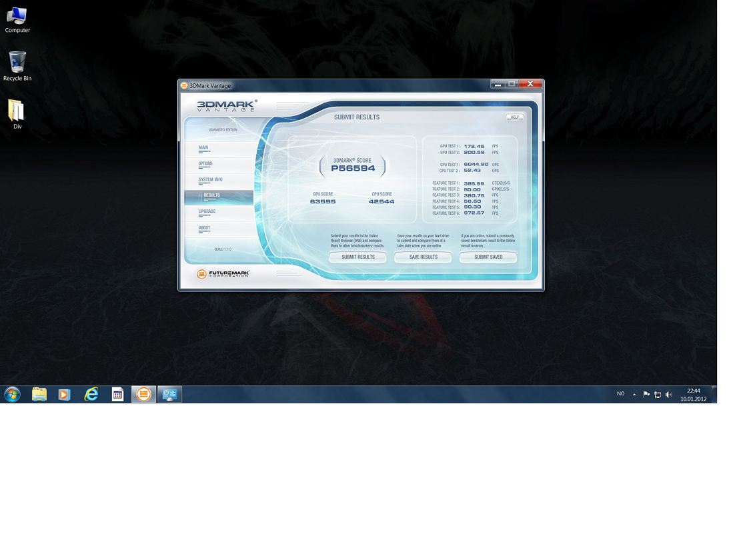Click the CPU Test 2 value 52.43

pyautogui.click(x=472, y=171)
